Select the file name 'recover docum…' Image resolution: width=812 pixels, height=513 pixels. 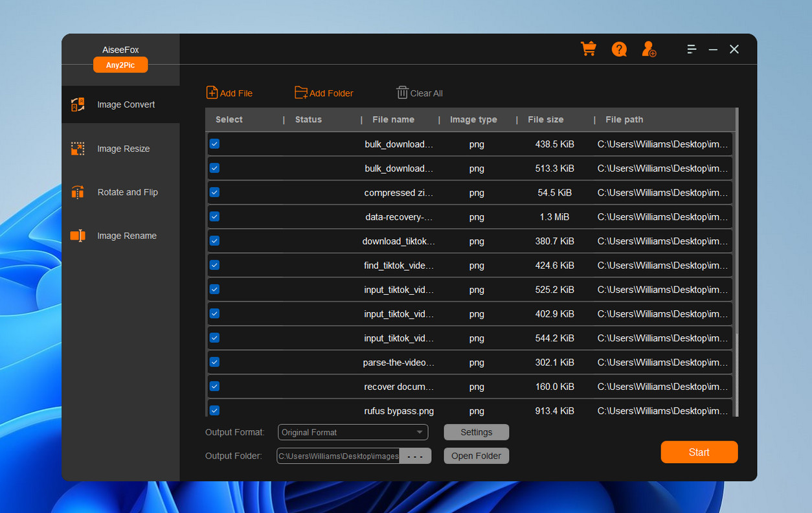(399, 387)
